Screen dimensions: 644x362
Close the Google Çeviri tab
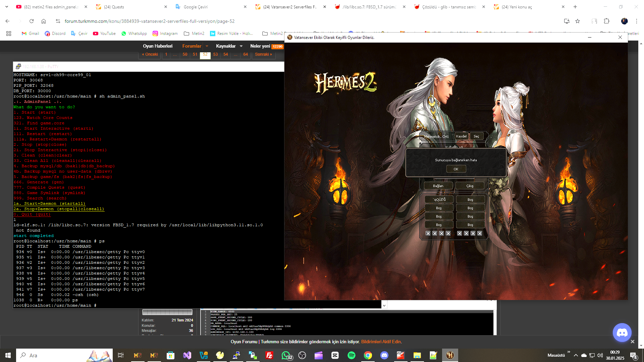pyautogui.click(x=245, y=7)
